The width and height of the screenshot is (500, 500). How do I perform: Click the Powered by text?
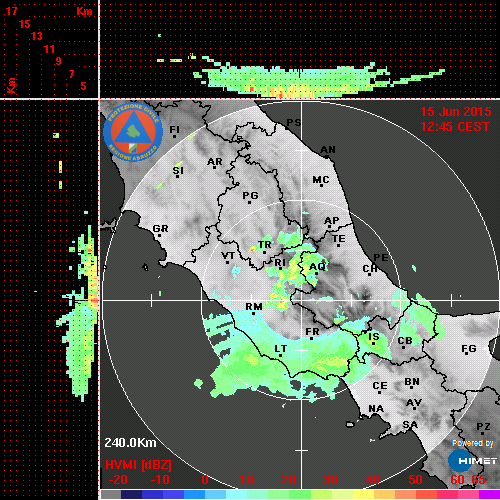pos(472,443)
